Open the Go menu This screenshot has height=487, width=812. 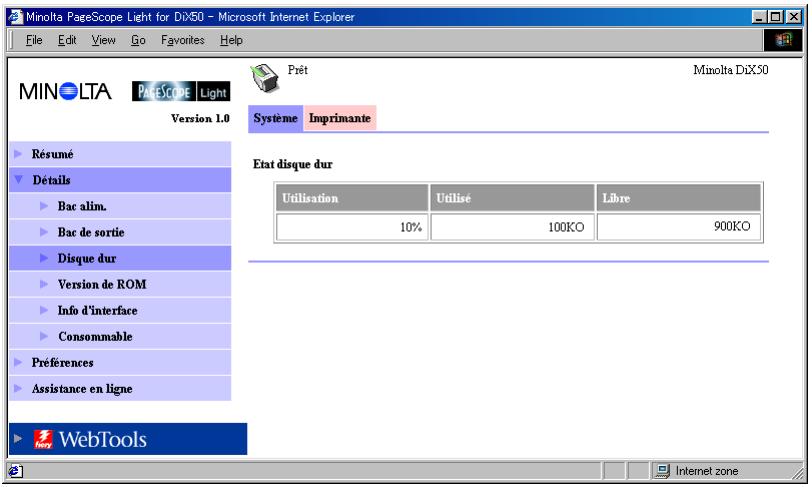pos(138,40)
